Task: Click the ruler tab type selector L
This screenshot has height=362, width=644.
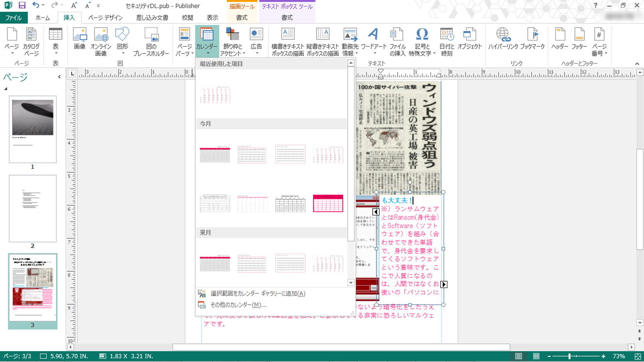Action: click(72, 73)
